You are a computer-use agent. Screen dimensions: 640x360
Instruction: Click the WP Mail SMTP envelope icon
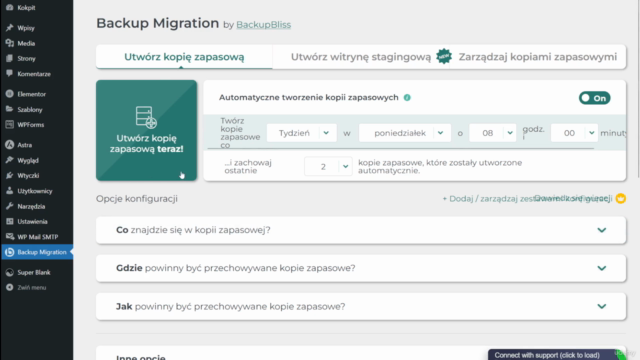pos(9,237)
